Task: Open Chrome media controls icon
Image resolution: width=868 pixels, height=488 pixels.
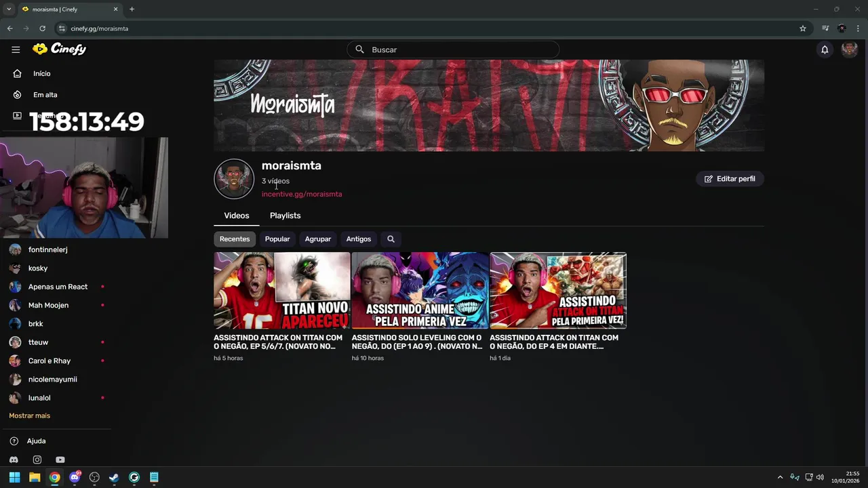Action: [825, 28]
